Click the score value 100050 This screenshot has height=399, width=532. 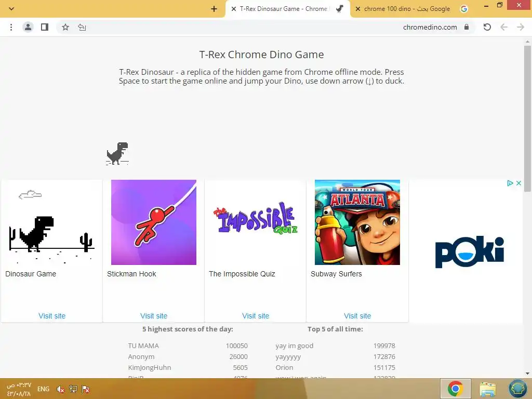tap(236, 345)
